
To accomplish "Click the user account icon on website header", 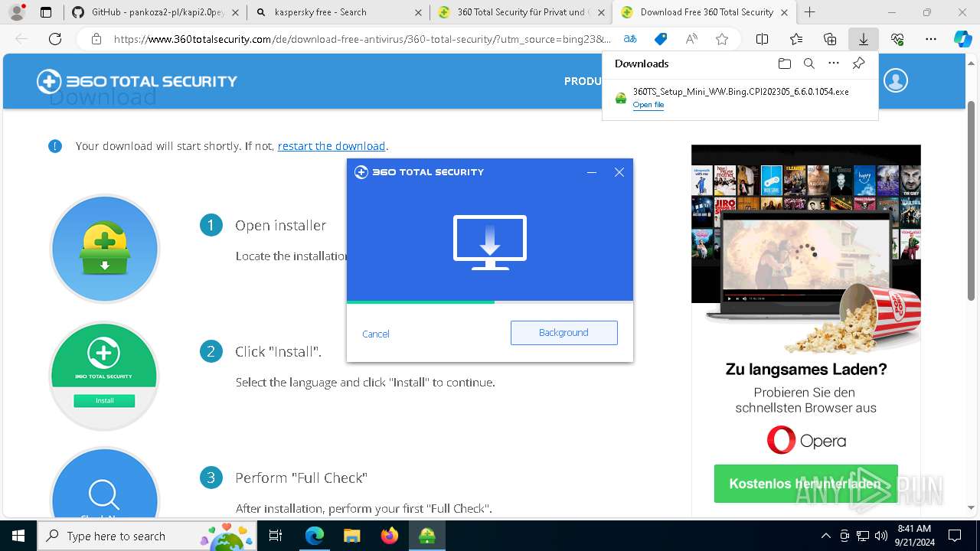I will pyautogui.click(x=896, y=80).
